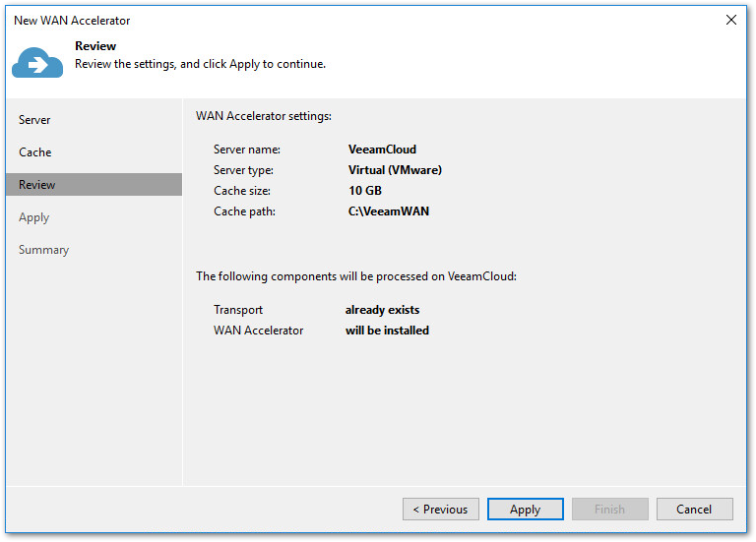Click the VeeamCloud server name value

click(x=382, y=150)
